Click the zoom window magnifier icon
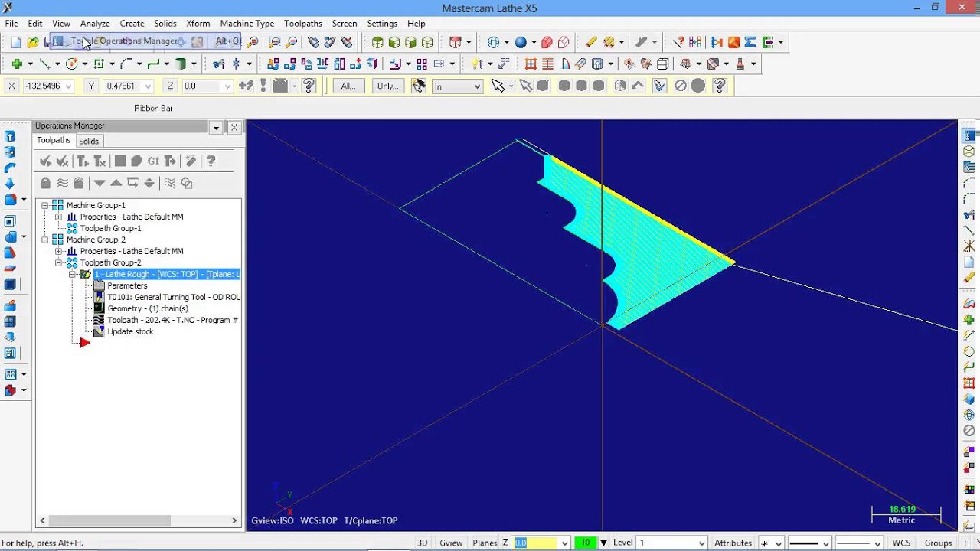Image resolution: width=980 pixels, height=551 pixels. (x=275, y=42)
